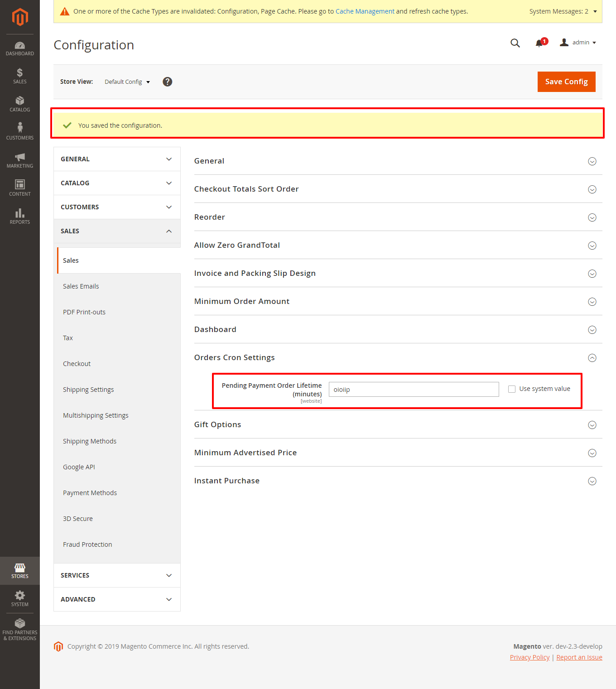Switch to the Payment Methods section
This screenshot has height=689, width=616.
point(90,492)
